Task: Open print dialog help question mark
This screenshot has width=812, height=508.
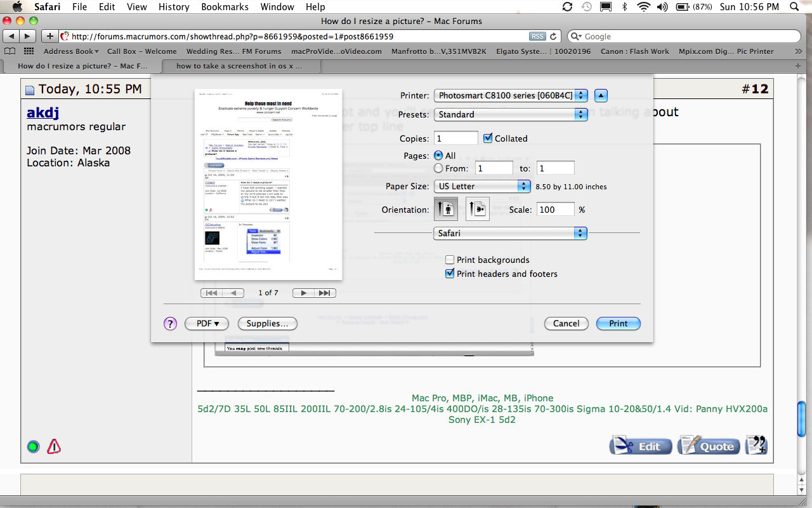Action: tap(170, 323)
